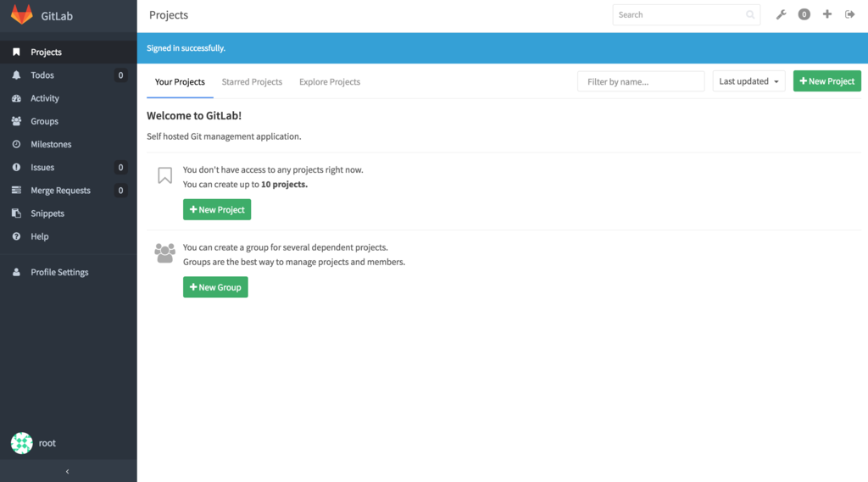Switch to the Your Projects tab
Screen dimensions: 868x482
coord(180,82)
